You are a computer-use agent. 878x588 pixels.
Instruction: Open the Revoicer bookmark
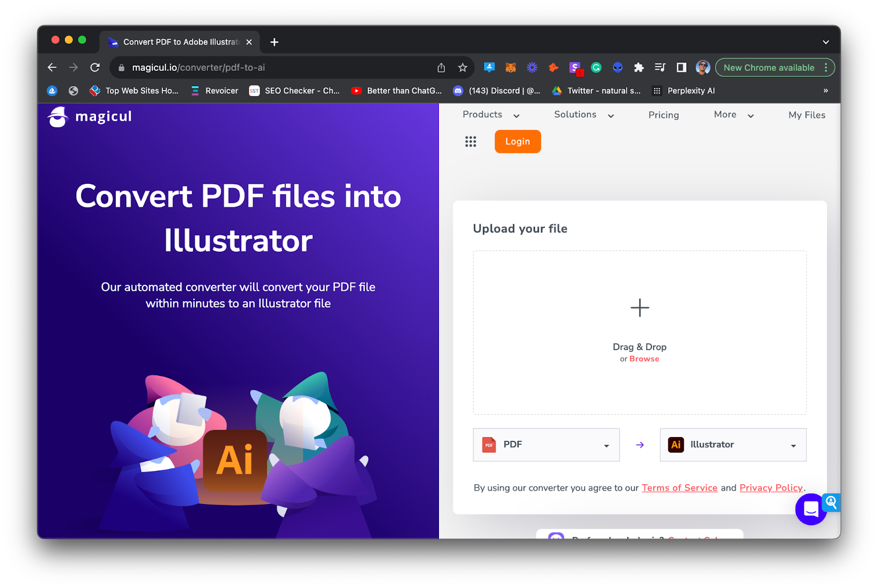(215, 91)
